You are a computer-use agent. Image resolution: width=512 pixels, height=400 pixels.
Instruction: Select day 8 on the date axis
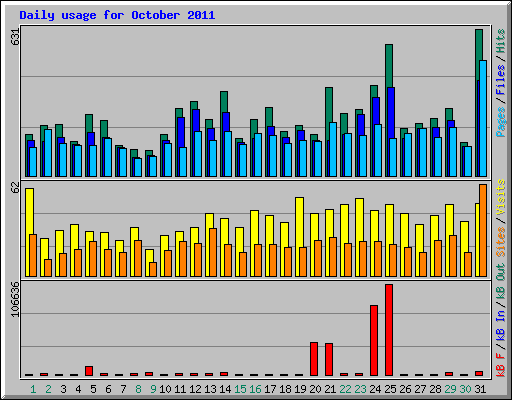pyautogui.click(x=138, y=389)
